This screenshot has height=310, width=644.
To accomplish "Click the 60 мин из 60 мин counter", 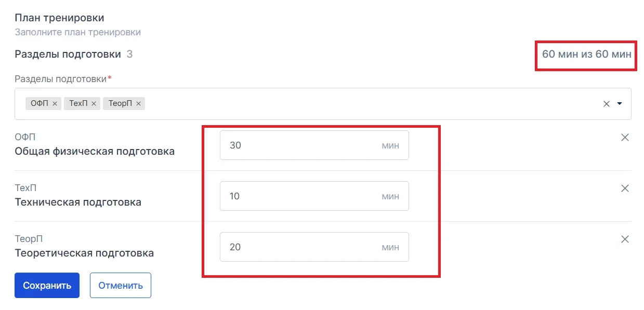I will click(587, 54).
